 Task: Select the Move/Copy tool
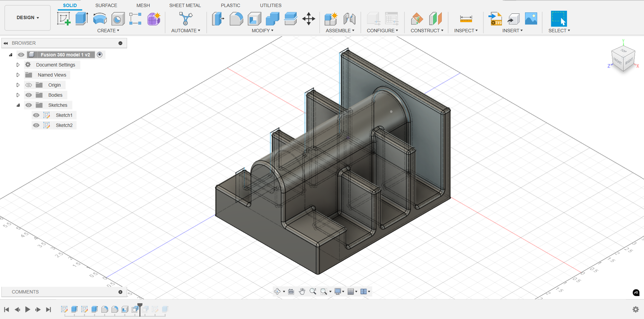click(x=309, y=19)
